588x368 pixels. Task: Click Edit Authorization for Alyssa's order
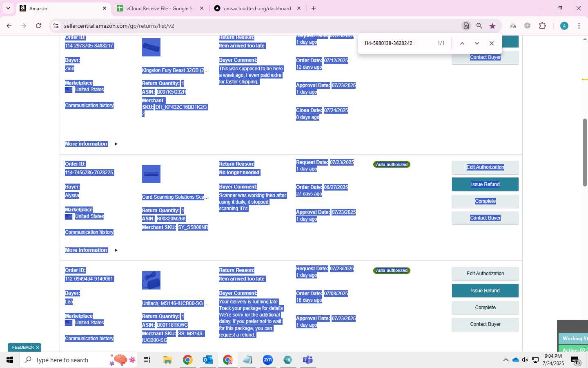(x=485, y=167)
